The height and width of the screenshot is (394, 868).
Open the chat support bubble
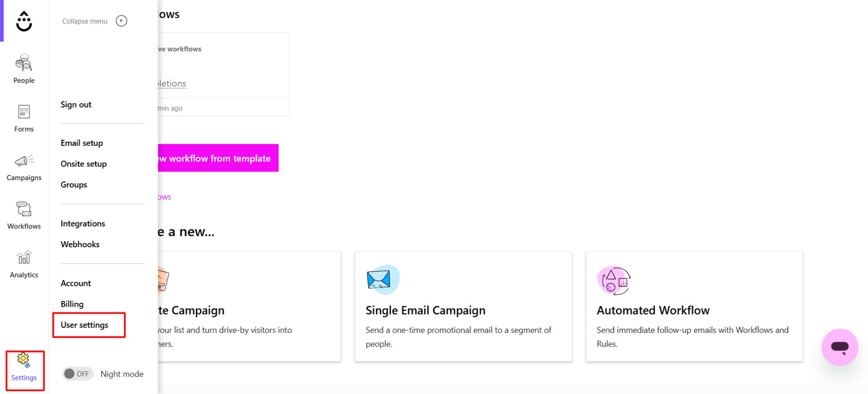click(839, 347)
